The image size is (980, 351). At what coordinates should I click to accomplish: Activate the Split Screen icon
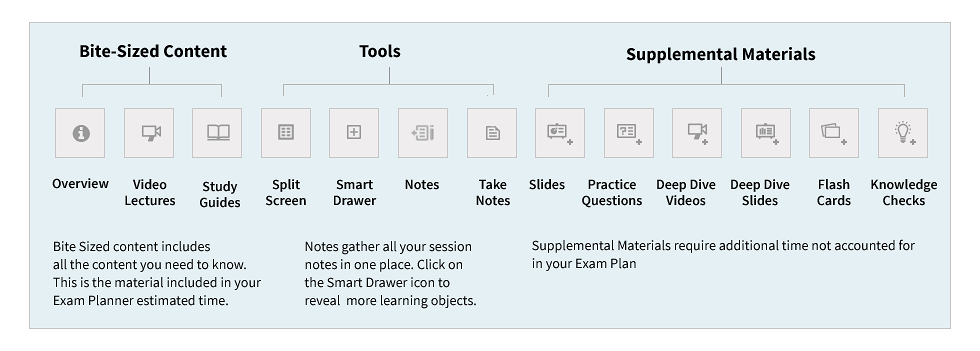point(286,133)
